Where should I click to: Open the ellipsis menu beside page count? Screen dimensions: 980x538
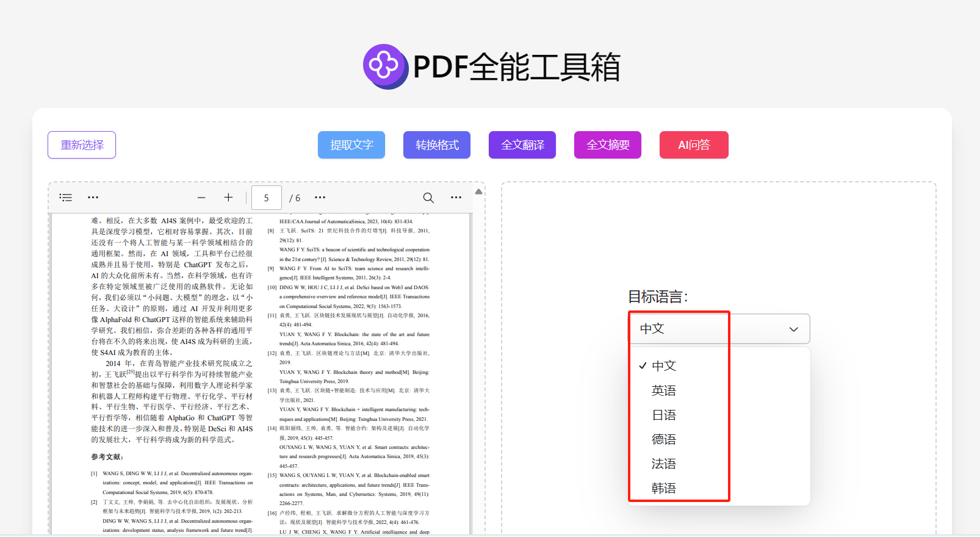pyautogui.click(x=320, y=198)
